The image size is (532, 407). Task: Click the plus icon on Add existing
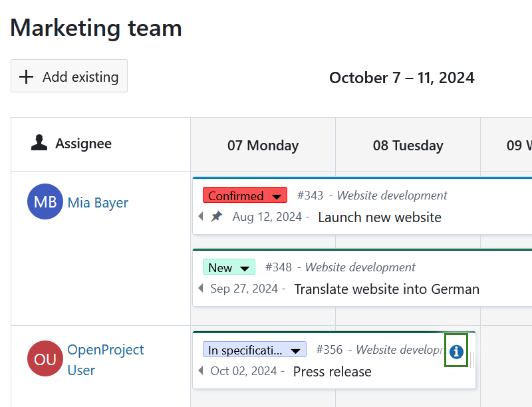coord(26,76)
